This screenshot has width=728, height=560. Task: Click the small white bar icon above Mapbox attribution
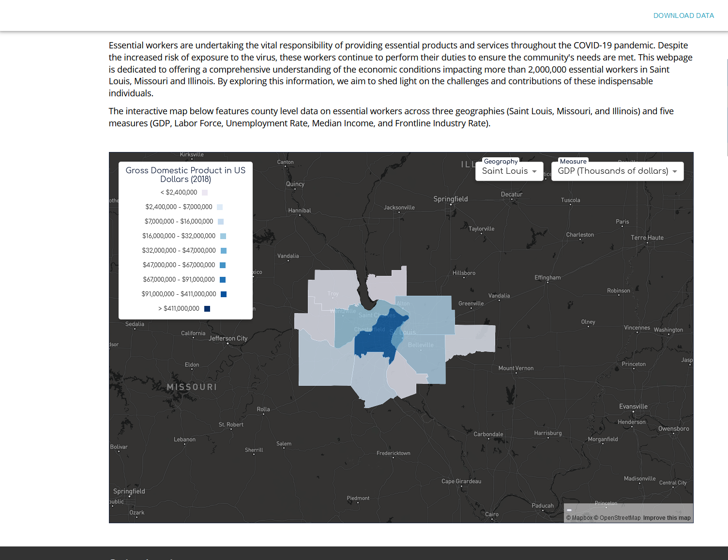[569, 510]
